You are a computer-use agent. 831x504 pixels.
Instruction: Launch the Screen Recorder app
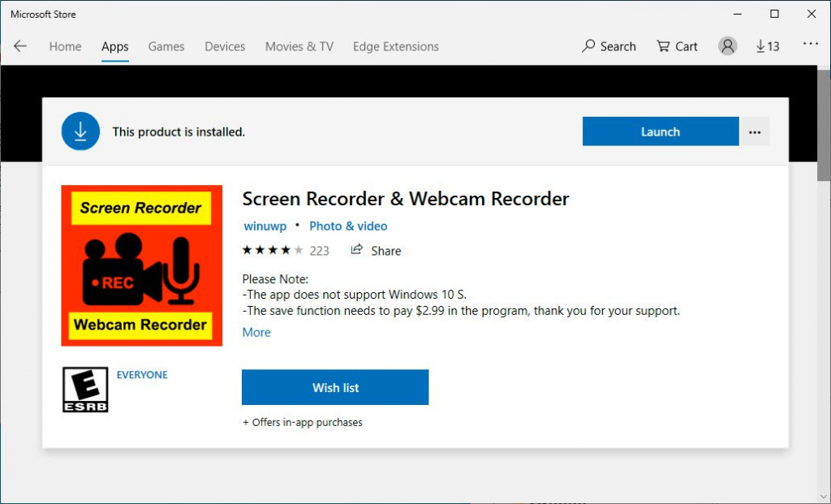661,131
